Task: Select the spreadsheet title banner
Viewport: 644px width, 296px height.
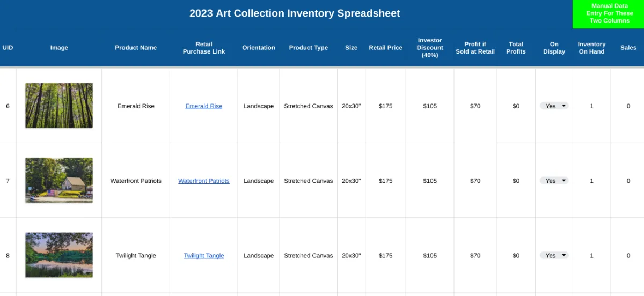Action: coord(295,13)
